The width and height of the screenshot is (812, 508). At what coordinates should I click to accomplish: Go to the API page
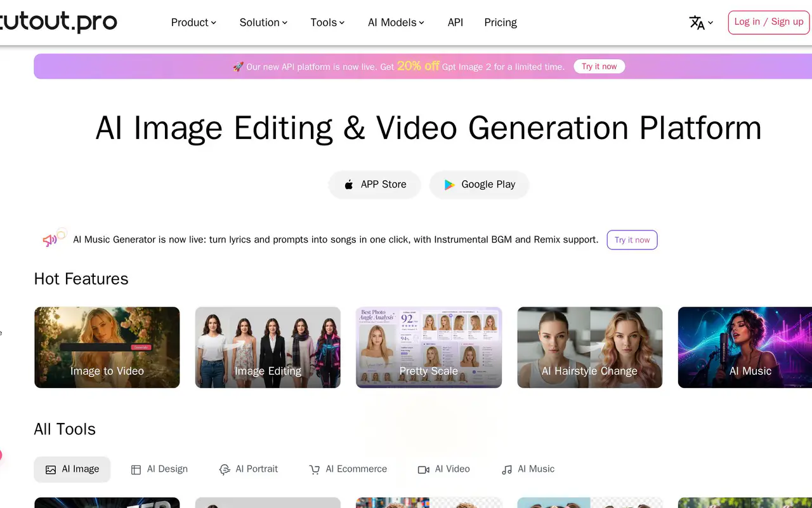(x=455, y=22)
